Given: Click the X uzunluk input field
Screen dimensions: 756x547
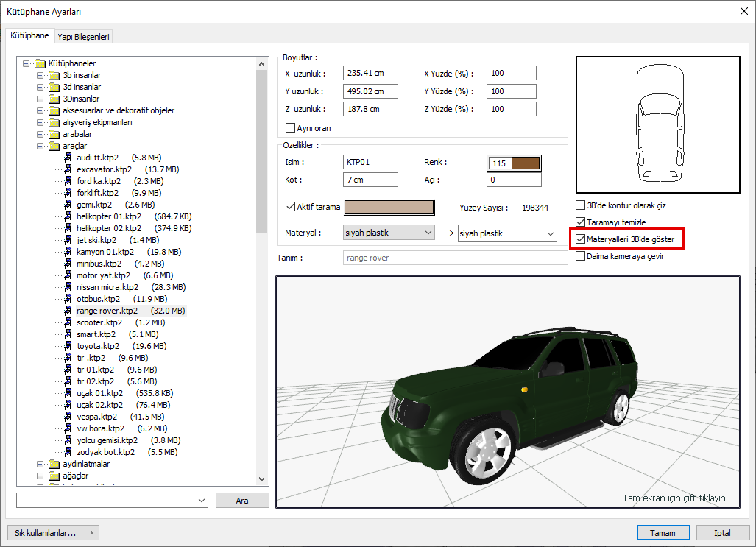Looking at the screenshot, I should point(370,73).
